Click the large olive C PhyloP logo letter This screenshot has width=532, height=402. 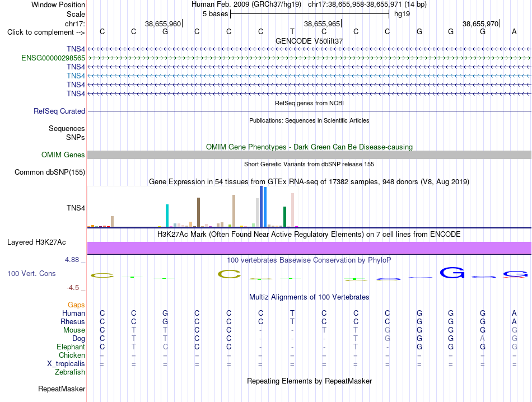tap(230, 274)
